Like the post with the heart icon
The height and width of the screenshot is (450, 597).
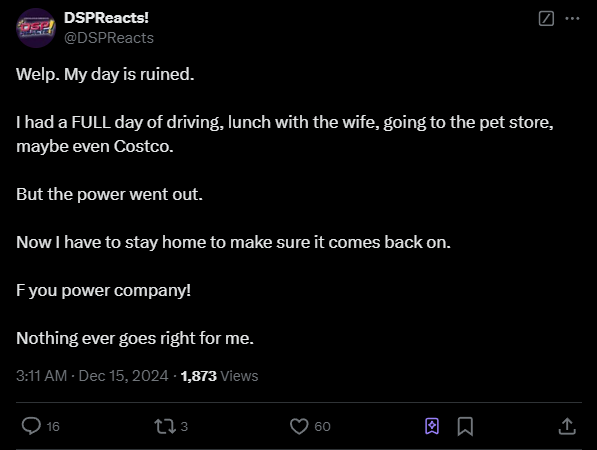coord(299,426)
